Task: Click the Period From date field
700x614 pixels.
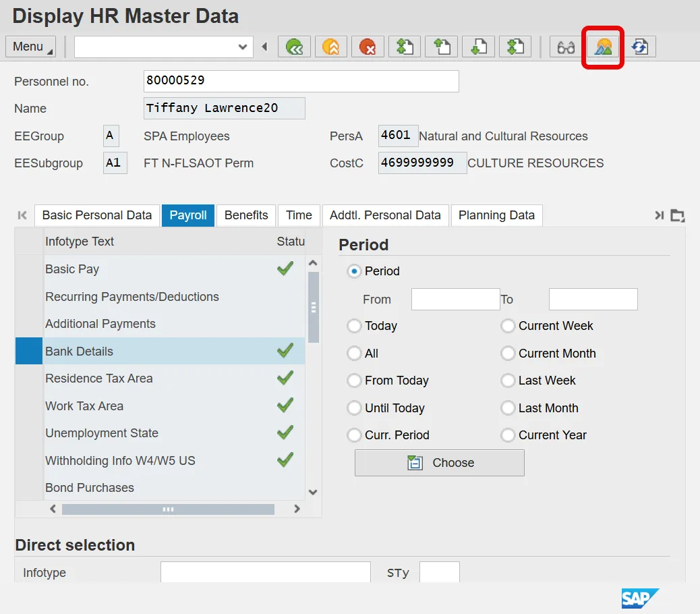Action: point(455,299)
